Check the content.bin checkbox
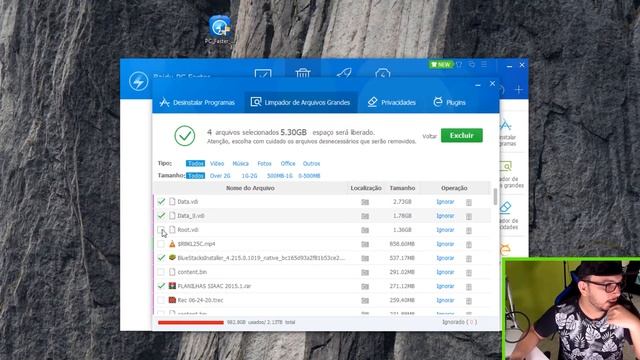Image resolution: width=640 pixels, height=360 pixels. (x=161, y=272)
